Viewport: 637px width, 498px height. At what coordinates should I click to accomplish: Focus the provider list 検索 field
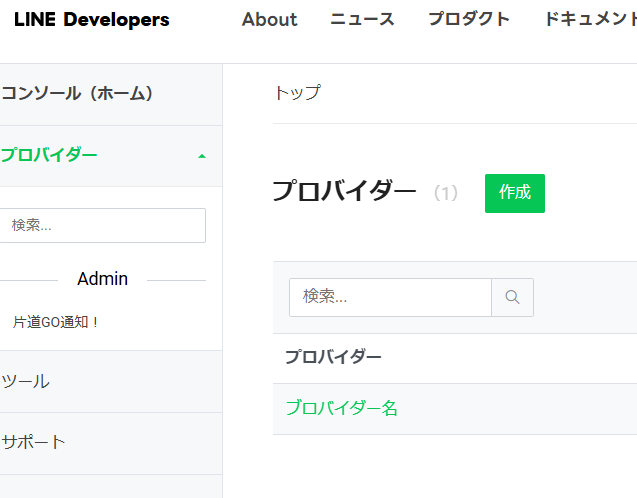coord(390,297)
